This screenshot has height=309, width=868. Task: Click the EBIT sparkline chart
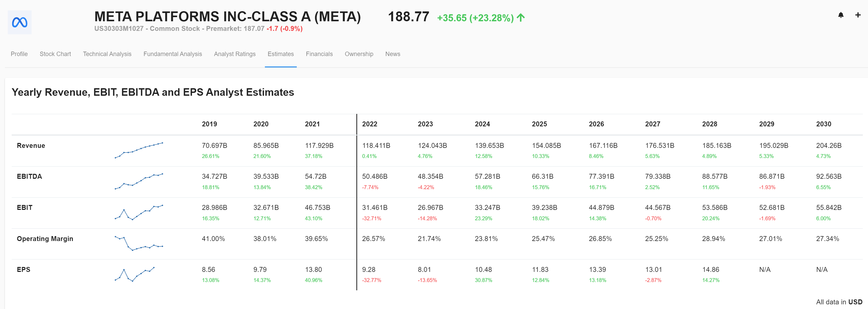(x=139, y=212)
